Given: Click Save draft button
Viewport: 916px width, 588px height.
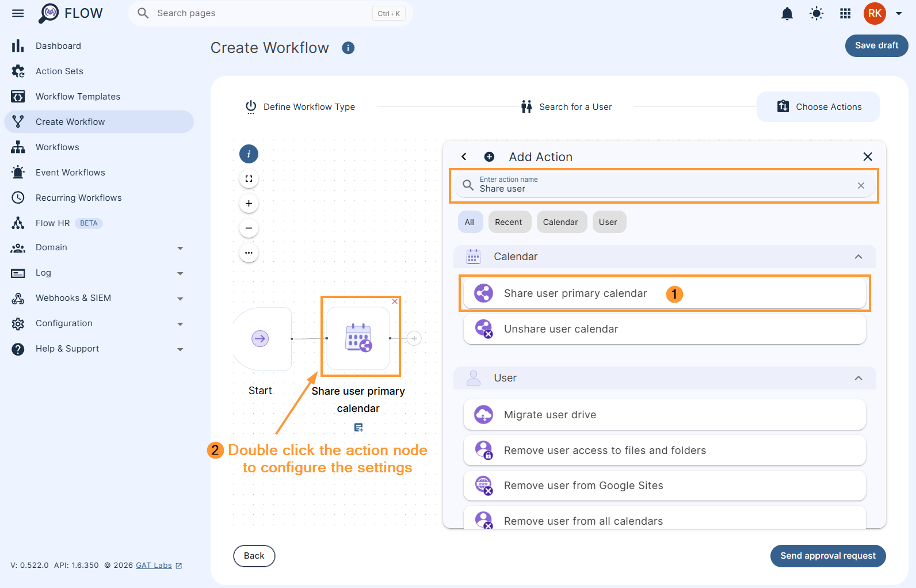Looking at the screenshot, I should [876, 45].
